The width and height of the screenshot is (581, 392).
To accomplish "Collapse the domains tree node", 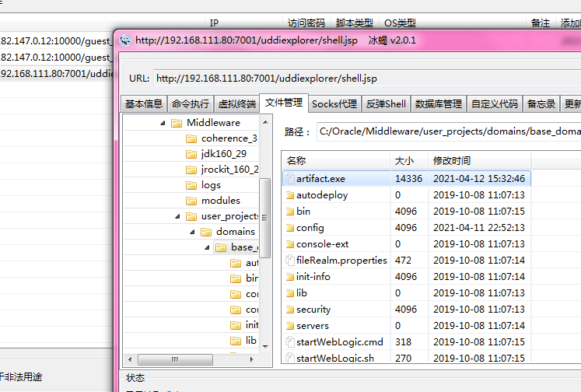I will [x=192, y=232].
